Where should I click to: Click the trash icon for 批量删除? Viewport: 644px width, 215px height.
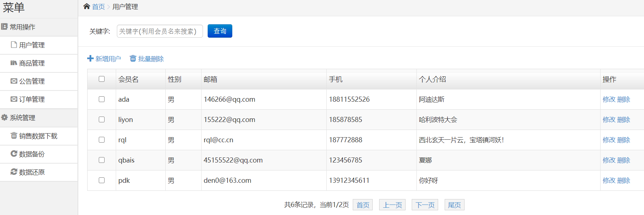133,58
